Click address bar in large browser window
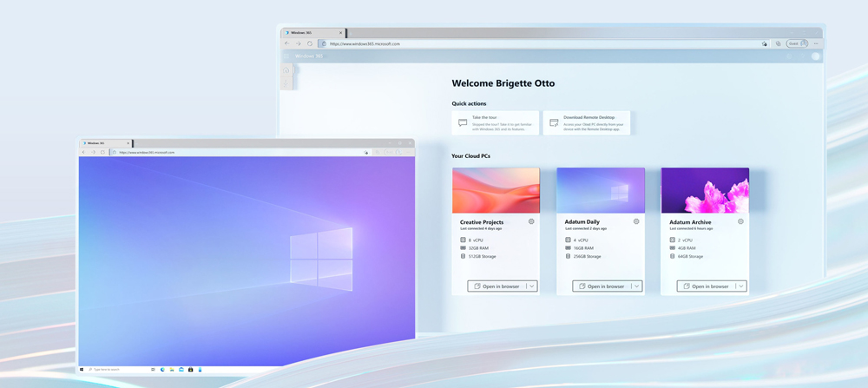 (x=542, y=43)
